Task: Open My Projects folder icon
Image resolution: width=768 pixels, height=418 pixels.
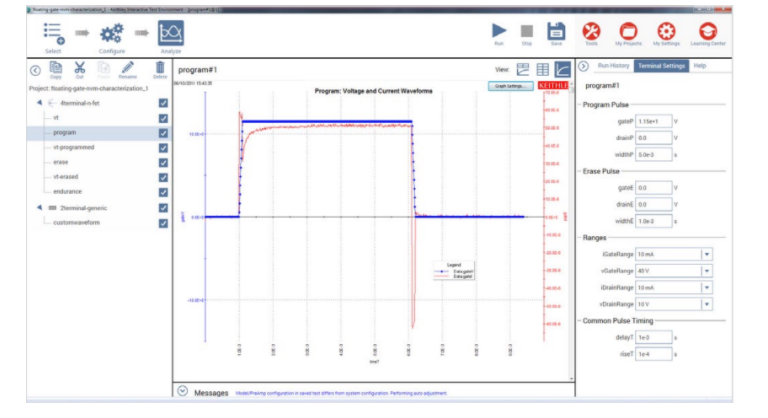Action: [x=628, y=31]
